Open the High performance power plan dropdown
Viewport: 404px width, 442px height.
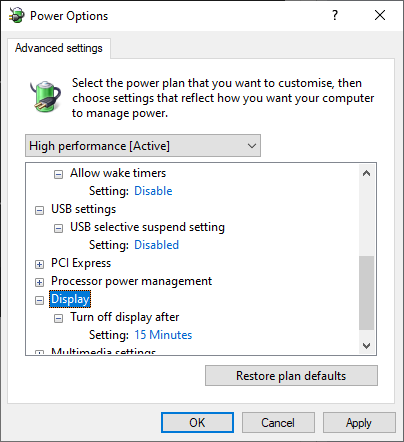(x=143, y=146)
